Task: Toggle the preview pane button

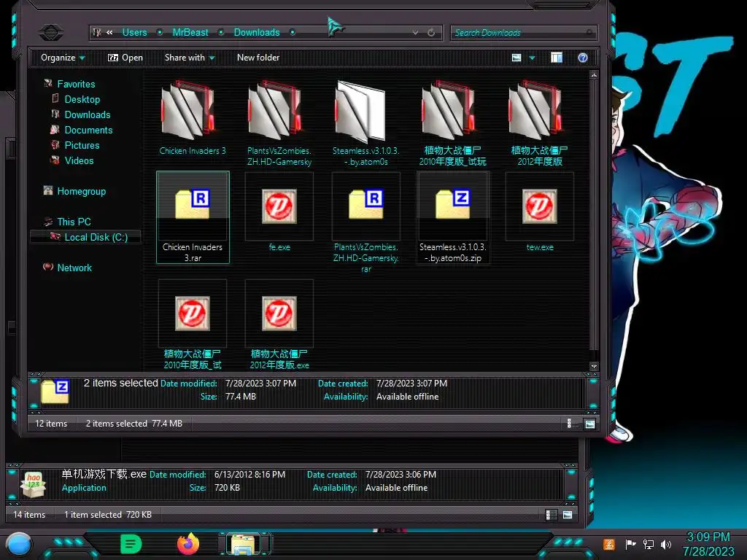Action: pyautogui.click(x=557, y=58)
